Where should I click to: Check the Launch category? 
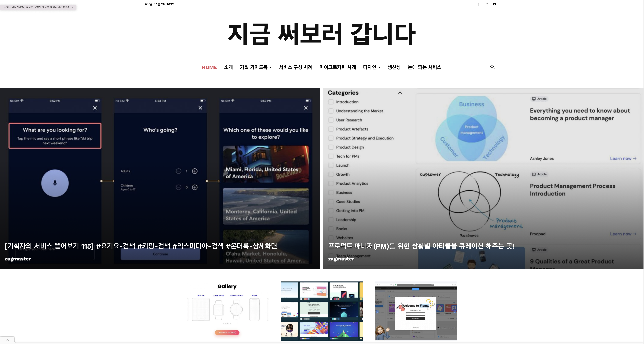(x=331, y=165)
